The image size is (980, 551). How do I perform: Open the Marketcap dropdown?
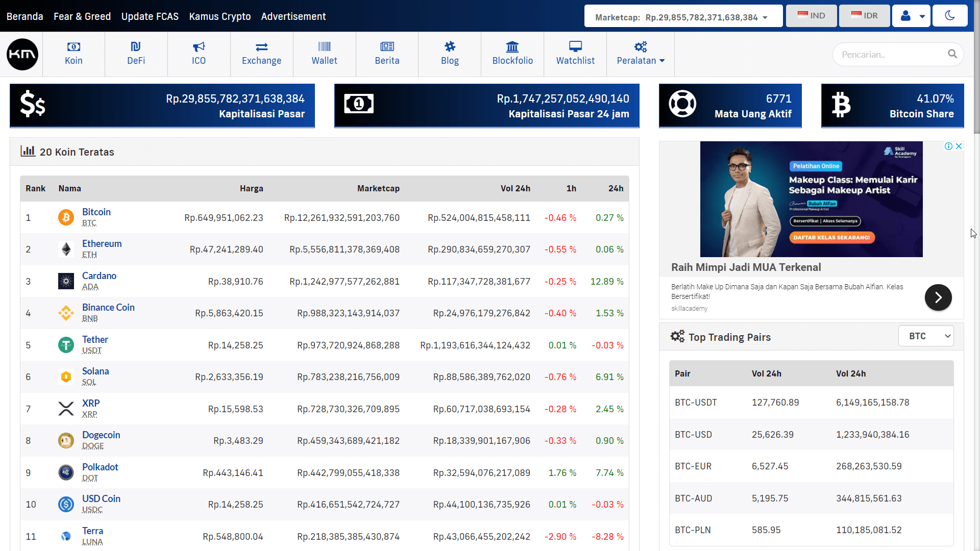[683, 16]
